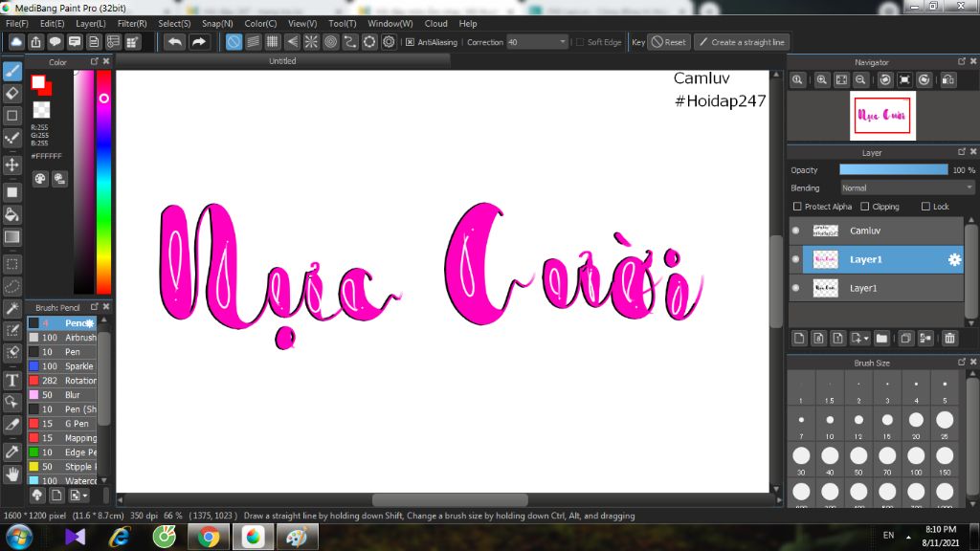This screenshot has width=980, height=551.
Task: Undock the Layer panel
Action: [962, 152]
